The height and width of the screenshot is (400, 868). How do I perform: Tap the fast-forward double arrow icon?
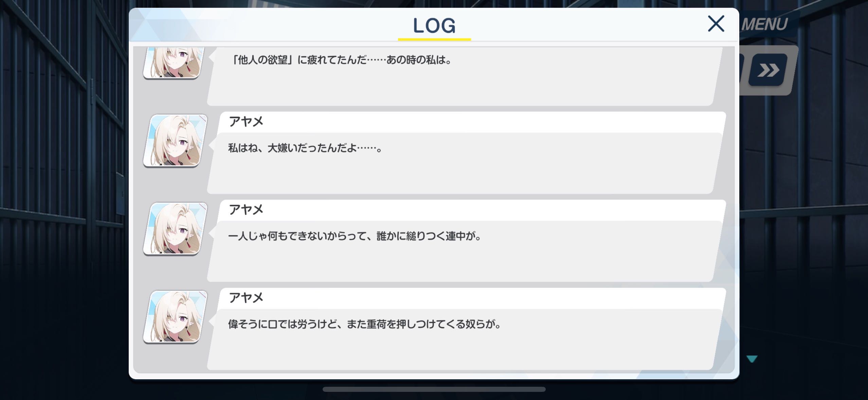click(768, 70)
